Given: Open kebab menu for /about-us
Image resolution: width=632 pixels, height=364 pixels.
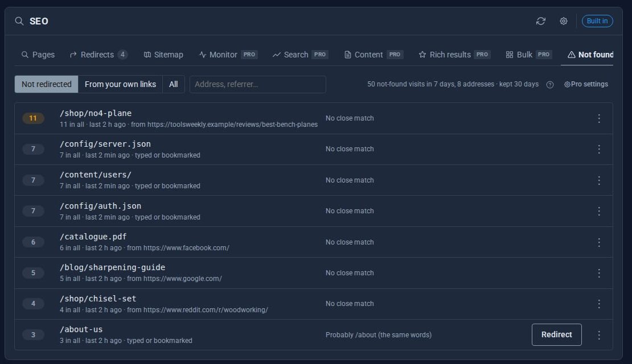Looking at the screenshot, I should click(x=599, y=335).
